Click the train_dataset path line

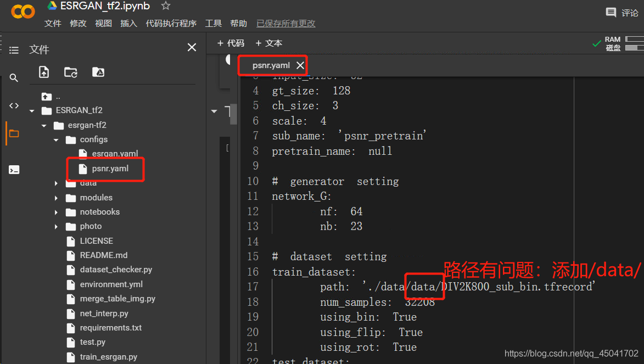pos(457,287)
